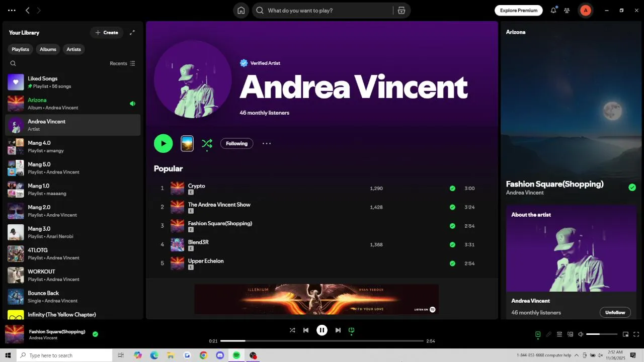Navigate forward with the right arrow
644x362 pixels.
(x=39, y=11)
